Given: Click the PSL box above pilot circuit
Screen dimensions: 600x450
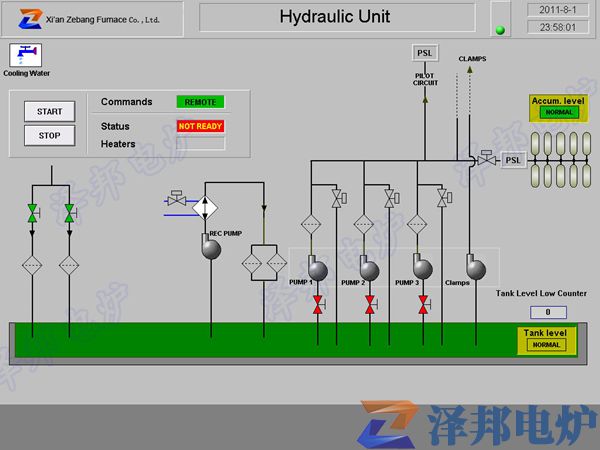Looking at the screenshot, I should (x=425, y=53).
